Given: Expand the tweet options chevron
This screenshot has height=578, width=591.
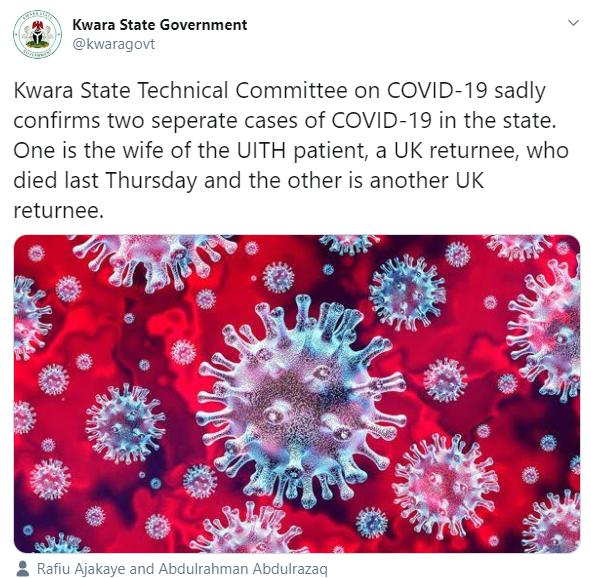Looking at the screenshot, I should (x=573, y=23).
